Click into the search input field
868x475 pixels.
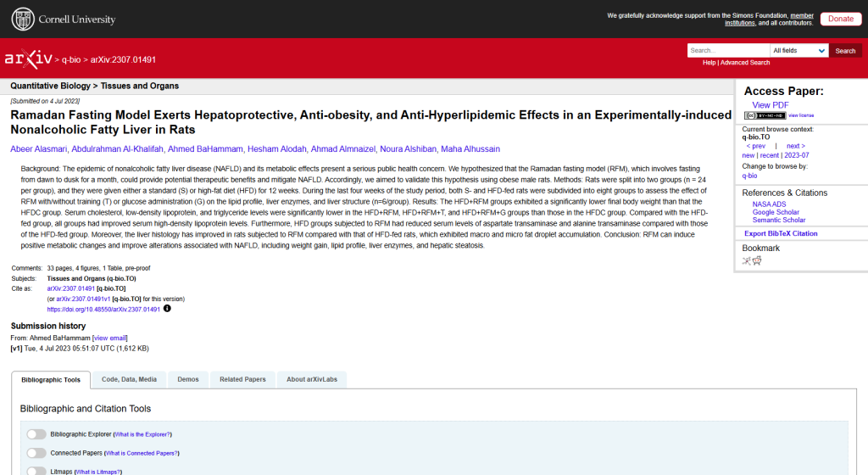tap(727, 51)
